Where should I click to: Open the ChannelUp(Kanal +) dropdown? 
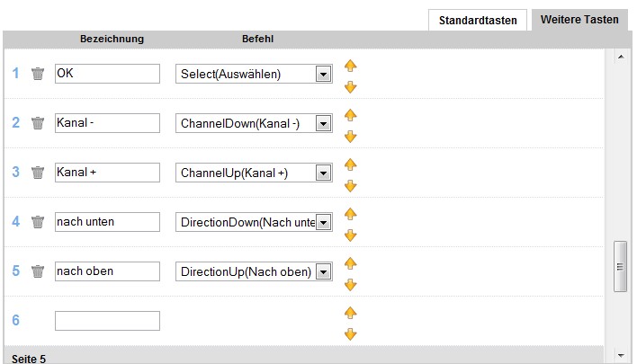(324, 173)
